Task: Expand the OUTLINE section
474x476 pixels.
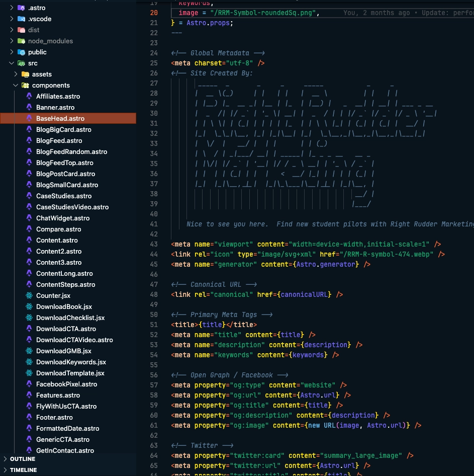Action: click(5, 459)
